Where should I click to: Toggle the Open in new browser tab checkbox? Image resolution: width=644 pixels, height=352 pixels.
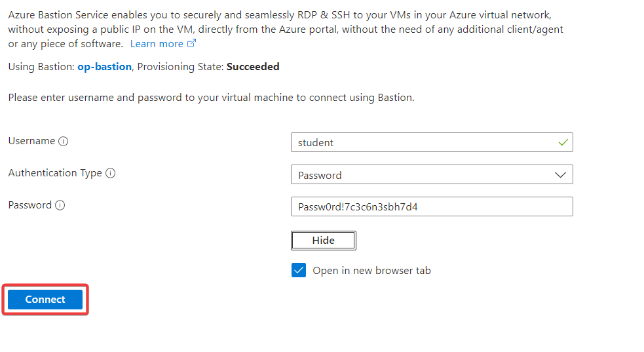click(299, 270)
